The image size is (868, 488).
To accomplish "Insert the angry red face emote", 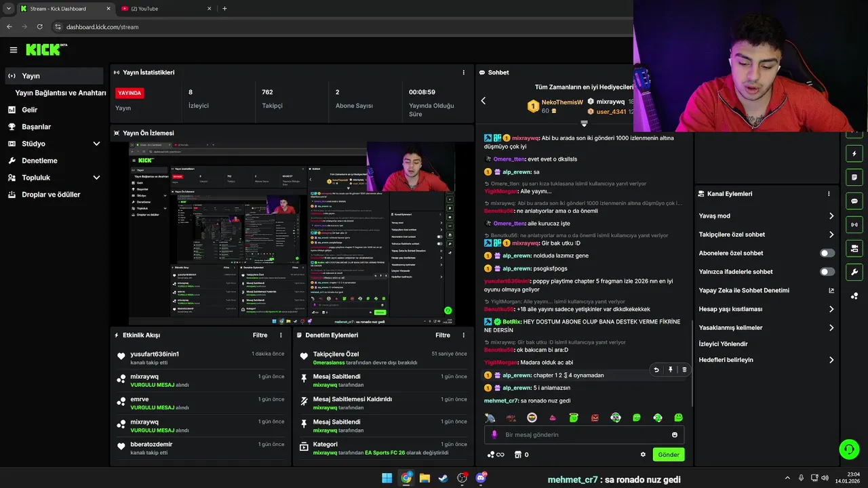I will click(595, 418).
